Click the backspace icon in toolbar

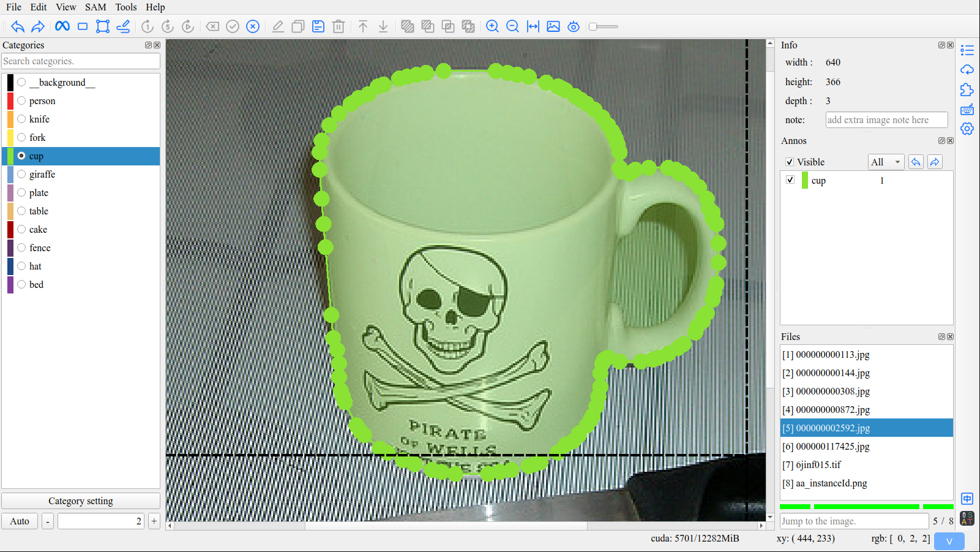[212, 26]
